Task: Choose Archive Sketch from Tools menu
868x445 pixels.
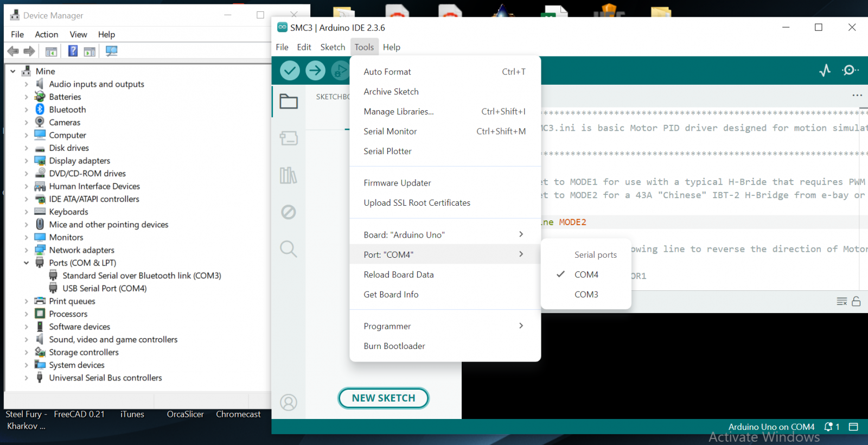Action: [445, 92]
